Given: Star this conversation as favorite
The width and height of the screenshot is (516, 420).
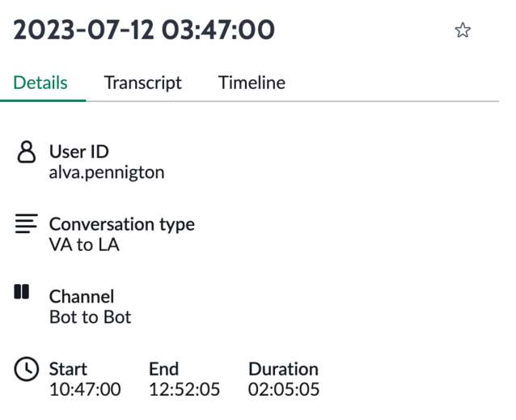Looking at the screenshot, I should (463, 30).
